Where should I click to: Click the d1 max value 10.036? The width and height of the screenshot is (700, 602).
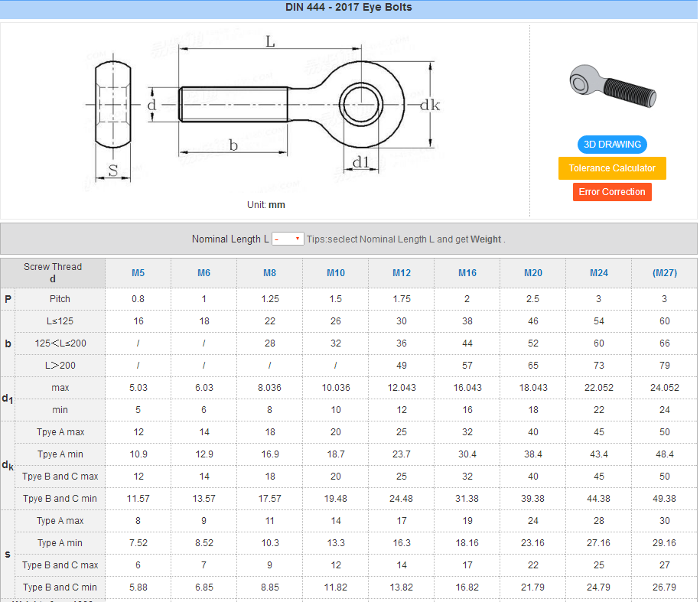pos(336,388)
